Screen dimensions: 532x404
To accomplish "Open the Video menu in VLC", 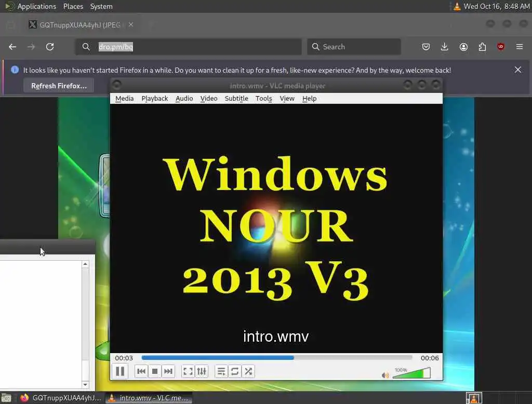I will coord(209,98).
